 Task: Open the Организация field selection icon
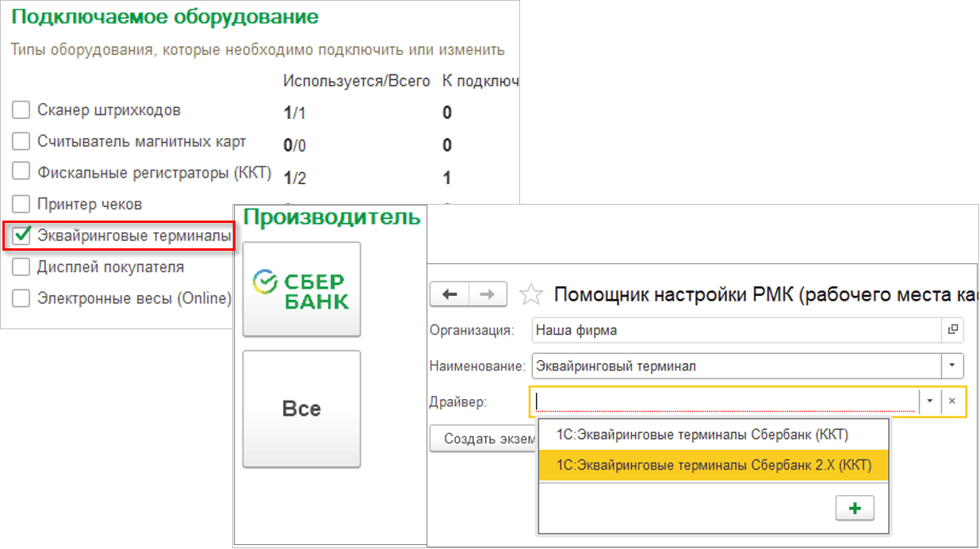952,329
